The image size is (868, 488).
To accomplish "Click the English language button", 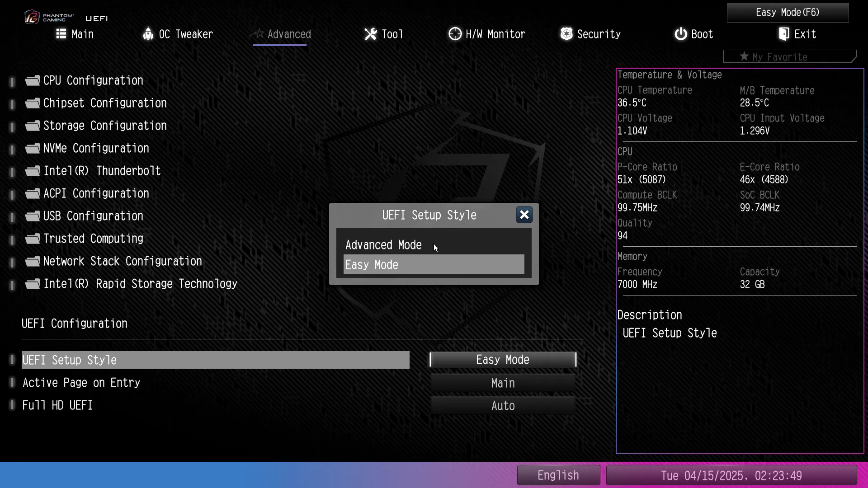I will coord(558,475).
